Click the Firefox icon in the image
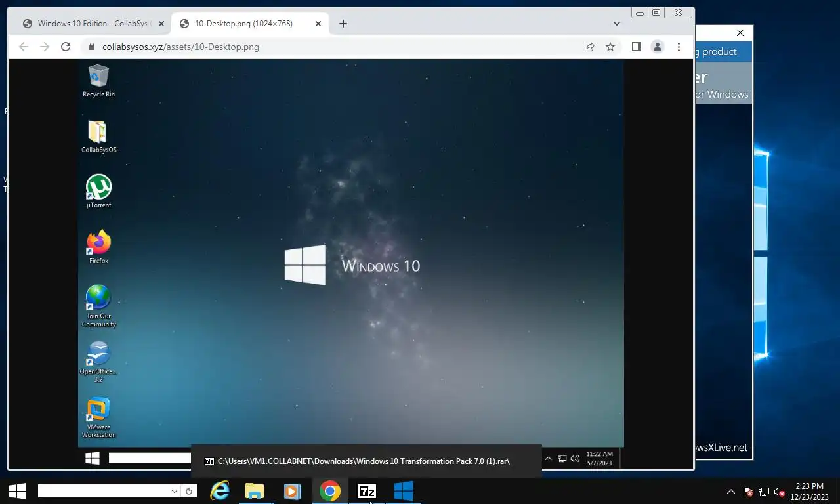The width and height of the screenshot is (840, 504). (x=98, y=247)
